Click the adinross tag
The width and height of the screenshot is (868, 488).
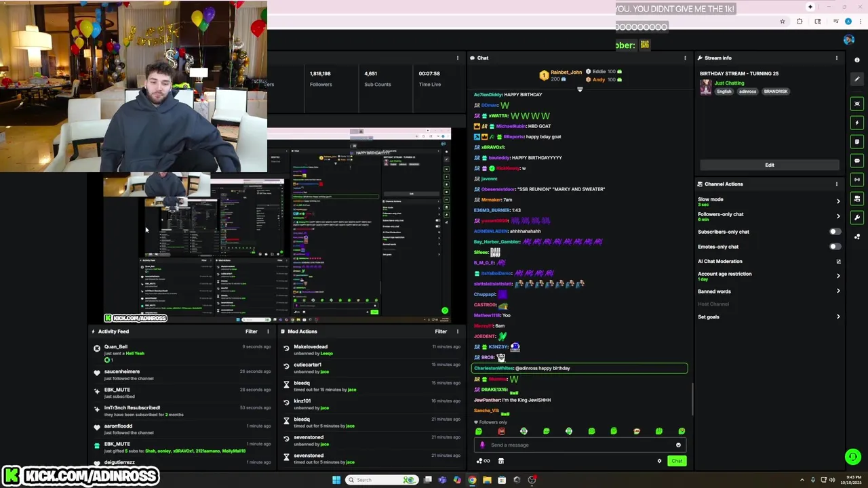point(747,91)
